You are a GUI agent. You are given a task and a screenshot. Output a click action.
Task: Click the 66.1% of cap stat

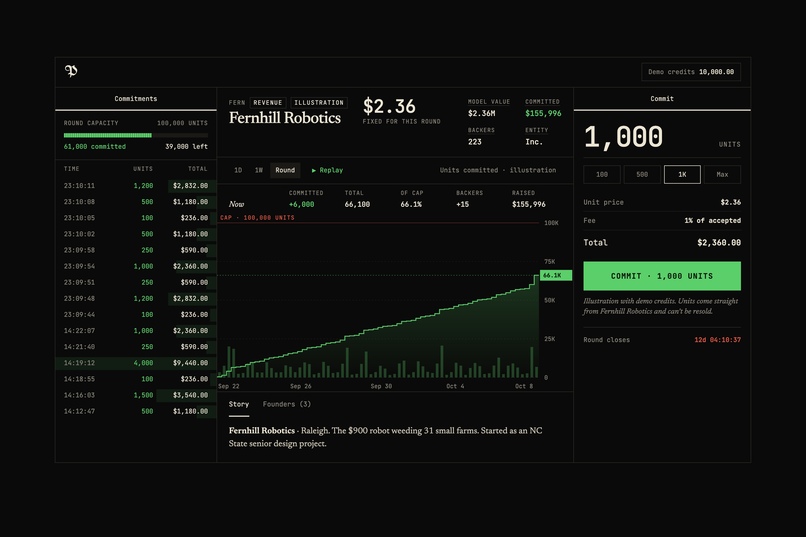(x=411, y=205)
